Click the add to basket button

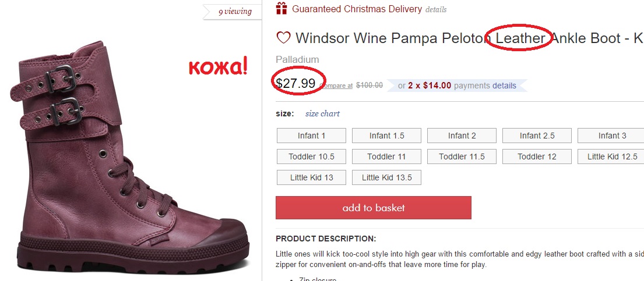point(373,208)
